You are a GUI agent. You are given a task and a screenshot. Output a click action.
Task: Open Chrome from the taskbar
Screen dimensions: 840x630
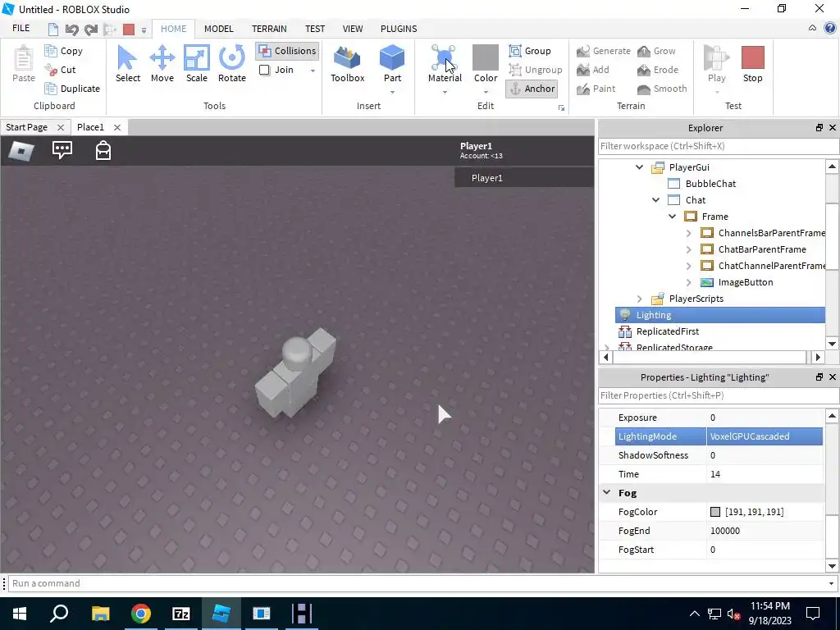tap(141, 614)
